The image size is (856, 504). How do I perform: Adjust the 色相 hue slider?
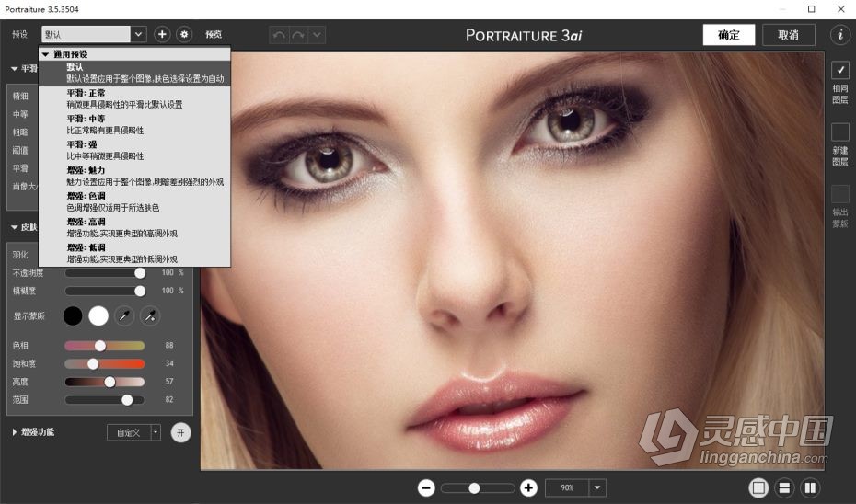tap(105, 345)
